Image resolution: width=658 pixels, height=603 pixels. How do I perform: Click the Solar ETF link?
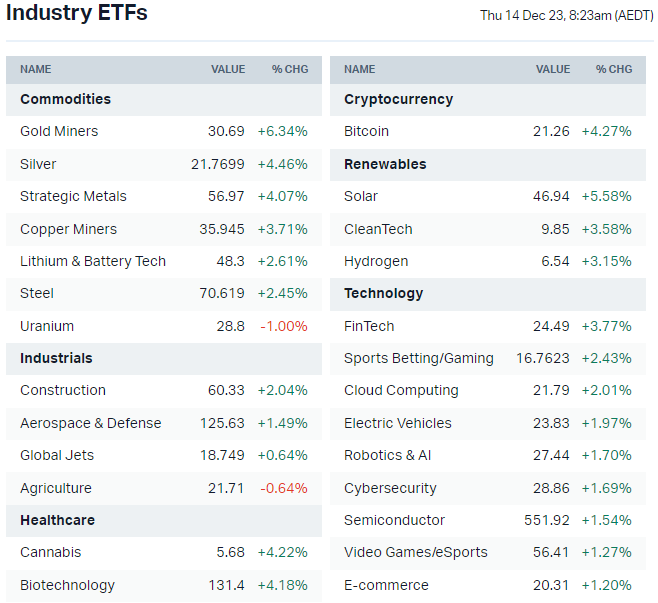click(361, 196)
